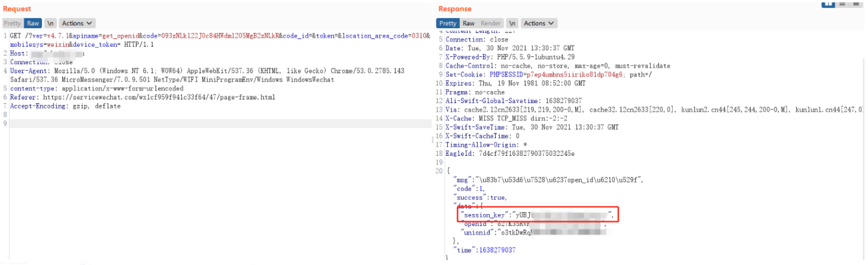
Task: Select the Pretty tab in Response
Action: 448,23
